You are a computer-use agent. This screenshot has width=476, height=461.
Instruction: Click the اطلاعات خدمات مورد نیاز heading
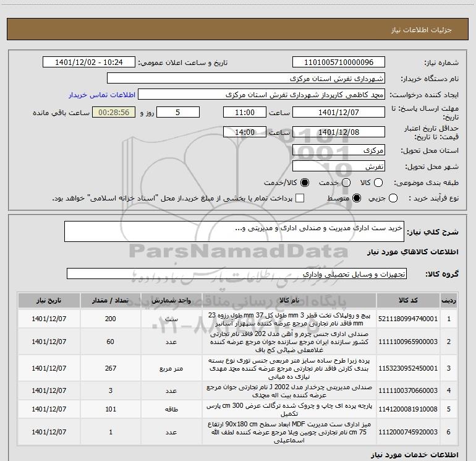[x=414, y=455]
